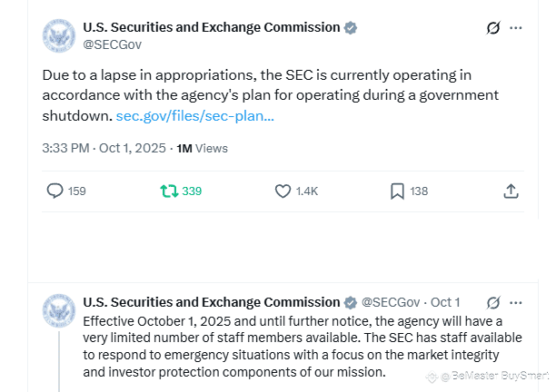
Task: Click the Grok icon on the main post
Action: click(494, 29)
